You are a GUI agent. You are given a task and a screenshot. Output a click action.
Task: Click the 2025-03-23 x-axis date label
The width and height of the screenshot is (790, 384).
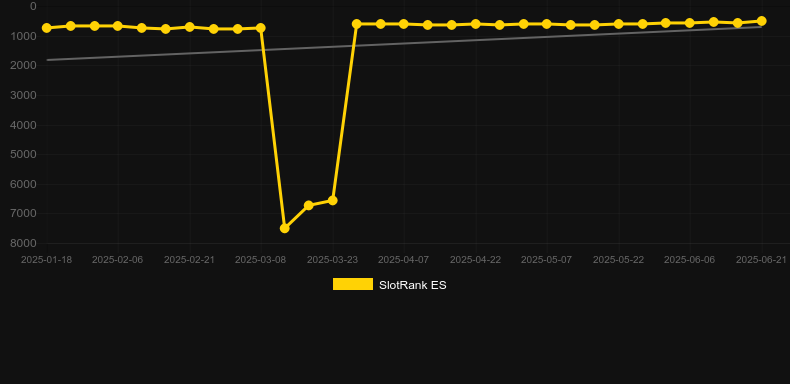[333, 260]
